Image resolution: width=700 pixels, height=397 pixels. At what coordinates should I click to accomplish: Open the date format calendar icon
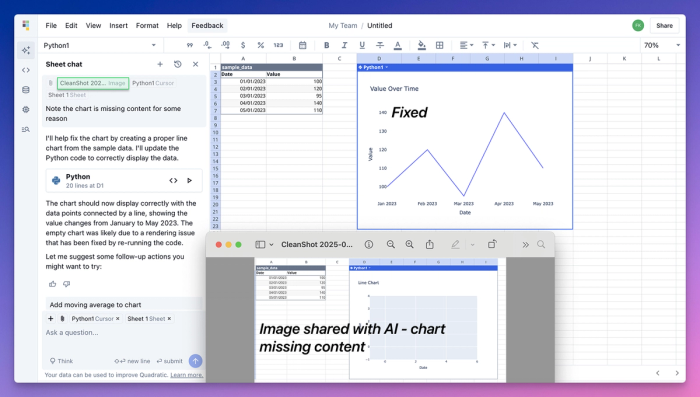pos(302,45)
